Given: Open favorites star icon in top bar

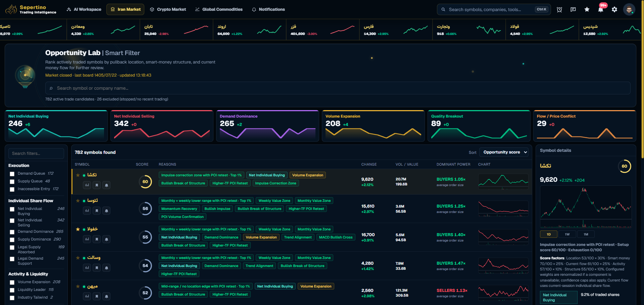Looking at the screenshot, I should pos(587,9).
